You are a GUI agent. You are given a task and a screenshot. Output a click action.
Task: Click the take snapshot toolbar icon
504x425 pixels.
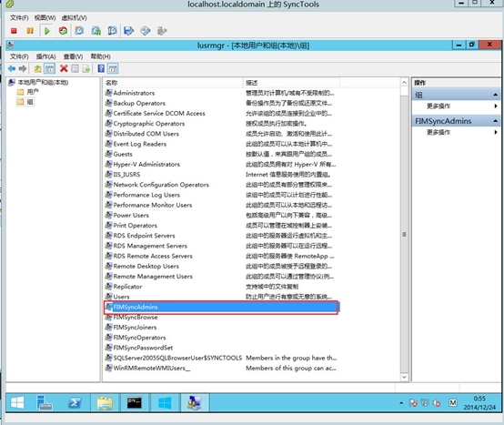point(79,31)
